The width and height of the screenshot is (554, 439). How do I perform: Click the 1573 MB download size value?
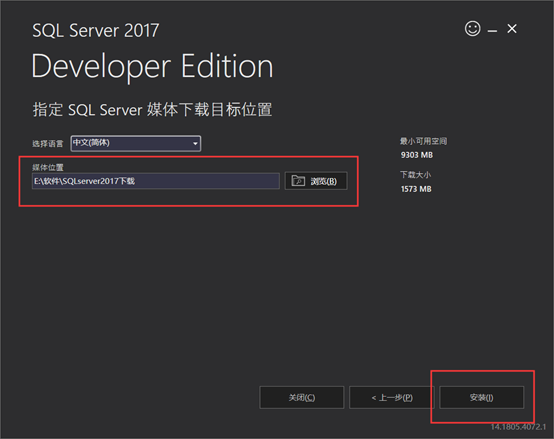coord(416,189)
